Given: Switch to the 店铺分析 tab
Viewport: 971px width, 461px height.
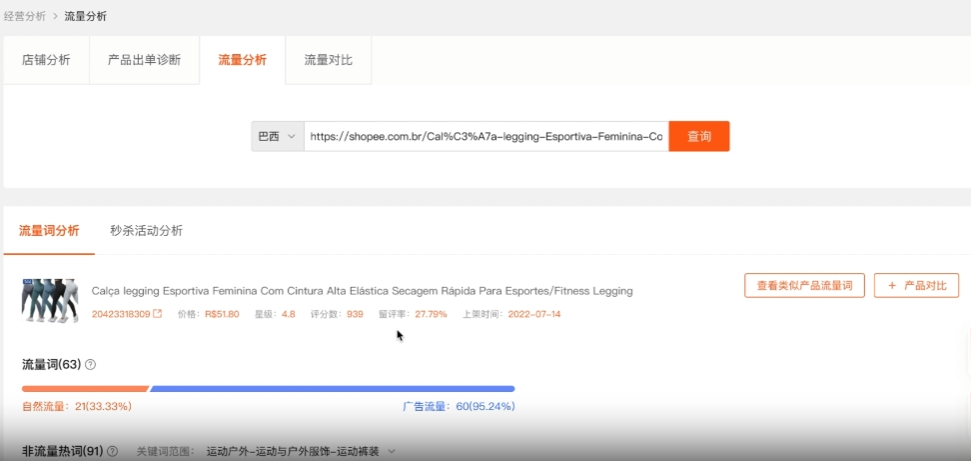Looking at the screenshot, I should [x=46, y=60].
